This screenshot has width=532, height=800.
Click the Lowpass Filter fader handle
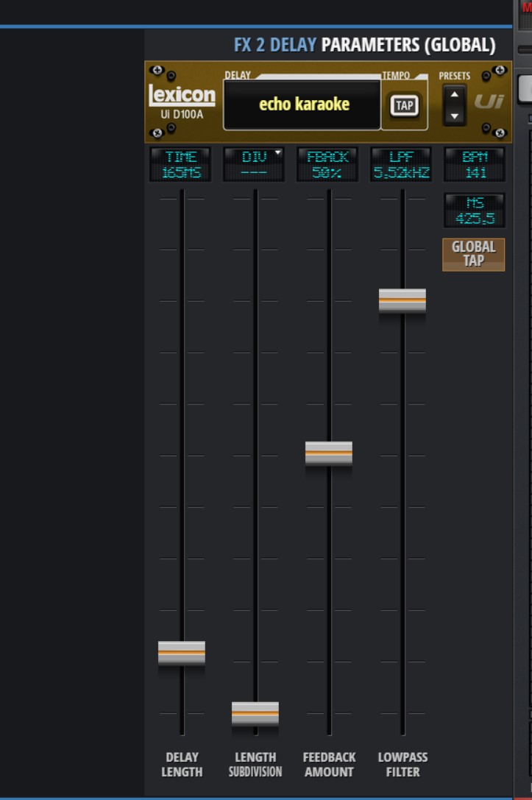(x=402, y=300)
